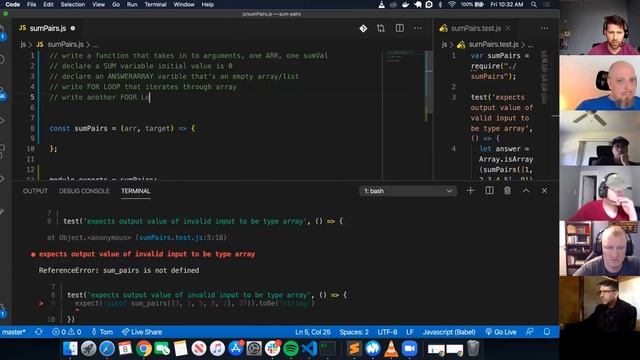This screenshot has height=360, width=640.
Task: Close the terminal panel
Action: [x=544, y=191]
